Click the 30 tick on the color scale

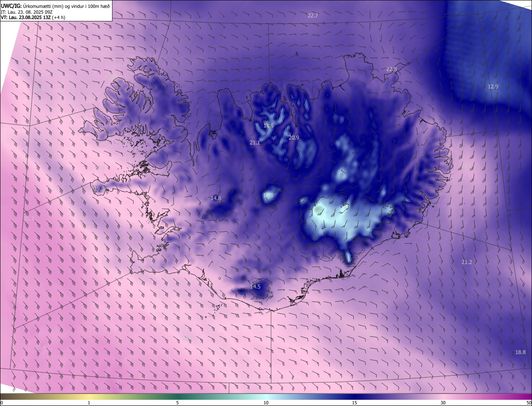(x=443, y=403)
